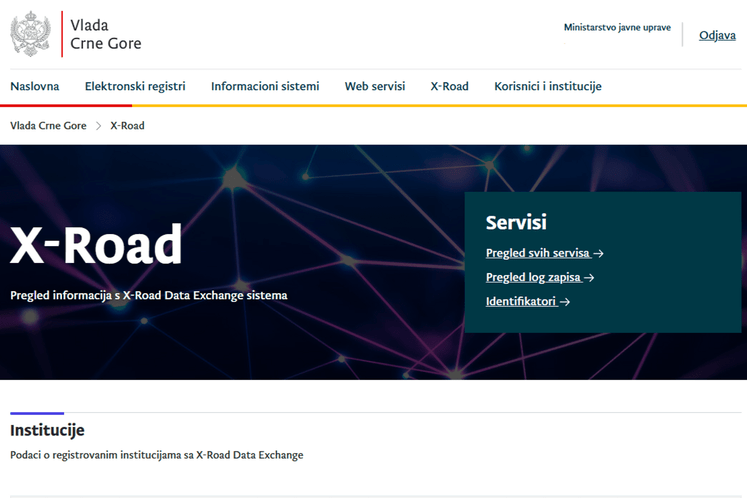Choose X-Road in the main navigation bar

click(x=449, y=86)
